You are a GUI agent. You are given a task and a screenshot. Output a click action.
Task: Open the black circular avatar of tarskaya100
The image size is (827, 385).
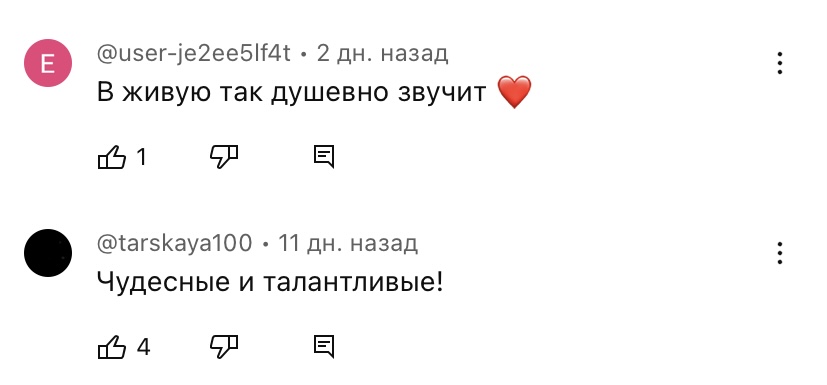point(48,253)
